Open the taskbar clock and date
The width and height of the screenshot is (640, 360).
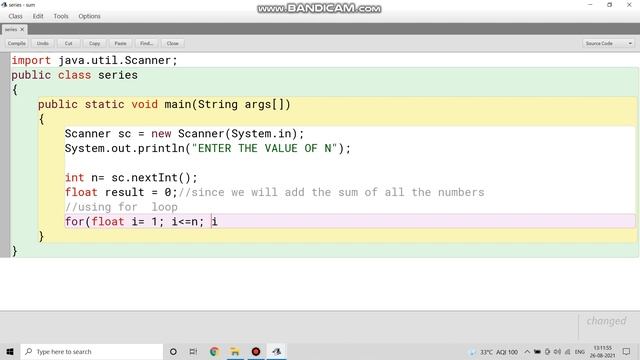click(x=602, y=352)
